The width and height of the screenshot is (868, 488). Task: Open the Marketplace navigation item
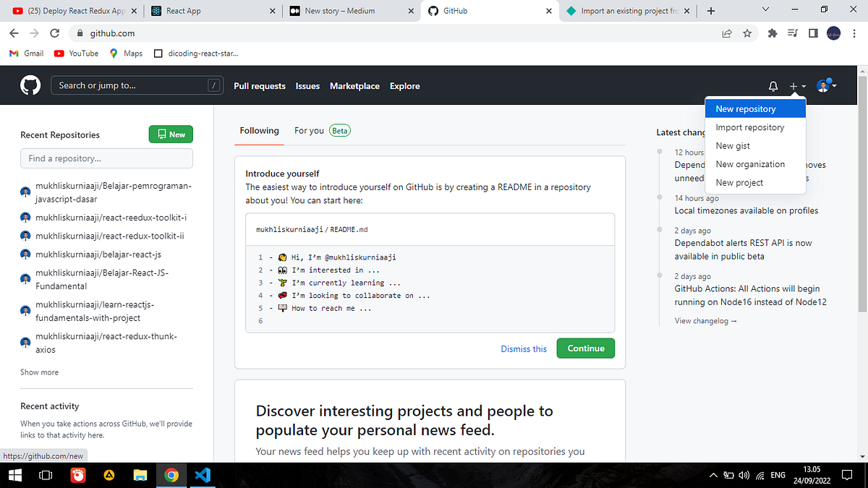354,86
